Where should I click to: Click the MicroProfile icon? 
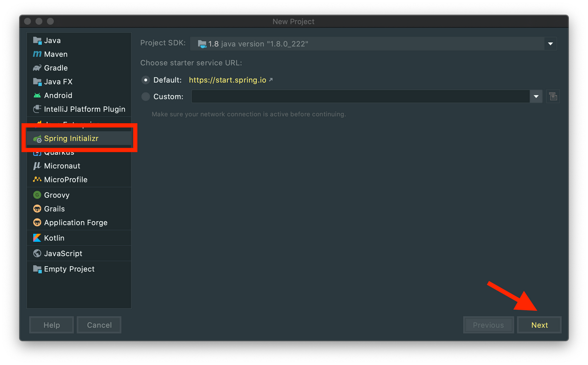pos(37,180)
